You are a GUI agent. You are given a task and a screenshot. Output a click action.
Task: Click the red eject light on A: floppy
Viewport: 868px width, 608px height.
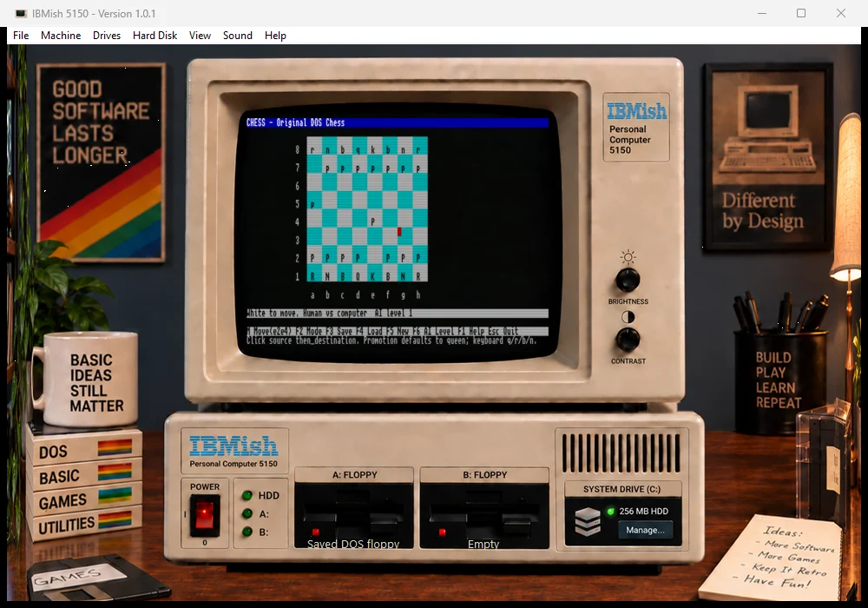[x=315, y=532]
